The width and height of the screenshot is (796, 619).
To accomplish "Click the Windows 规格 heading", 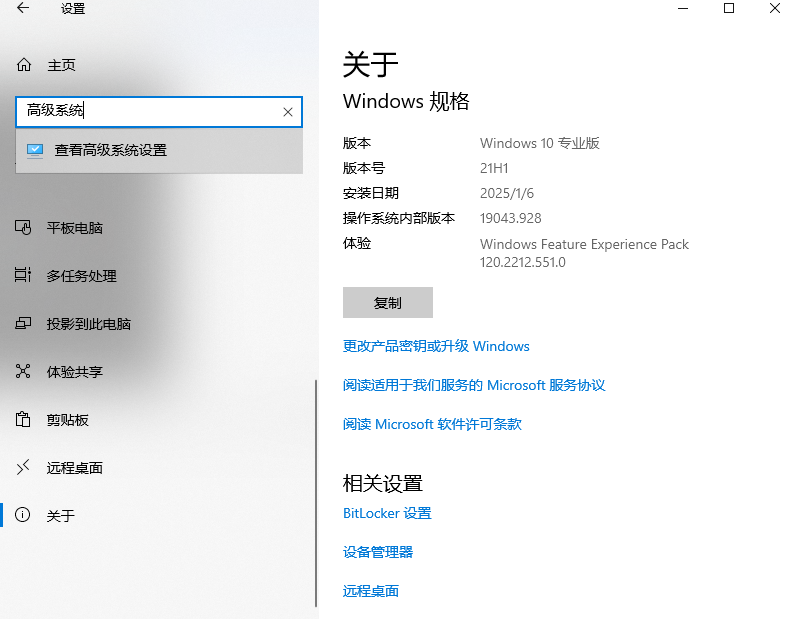I will pyautogui.click(x=406, y=101).
